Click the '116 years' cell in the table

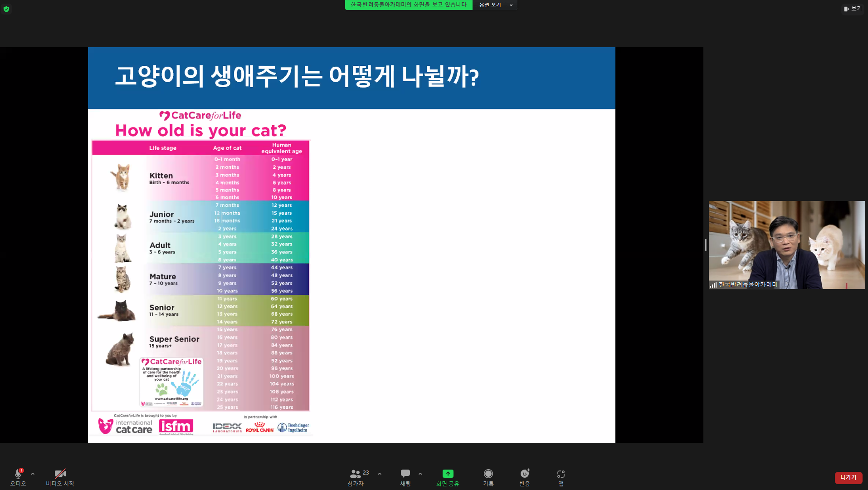pyautogui.click(x=282, y=407)
